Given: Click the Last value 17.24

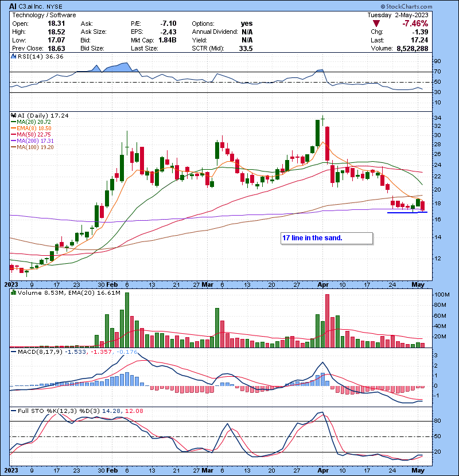Looking at the screenshot, I should pyautogui.click(x=419, y=40).
